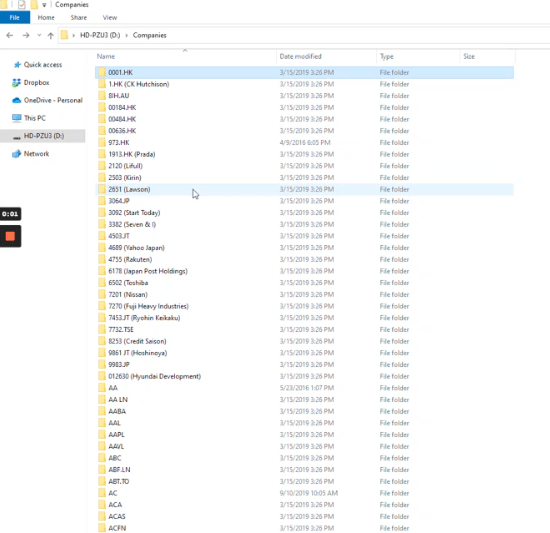Click the folder icon of AABA
Image resolution: width=550 pixels, height=533 pixels.
click(x=102, y=411)
